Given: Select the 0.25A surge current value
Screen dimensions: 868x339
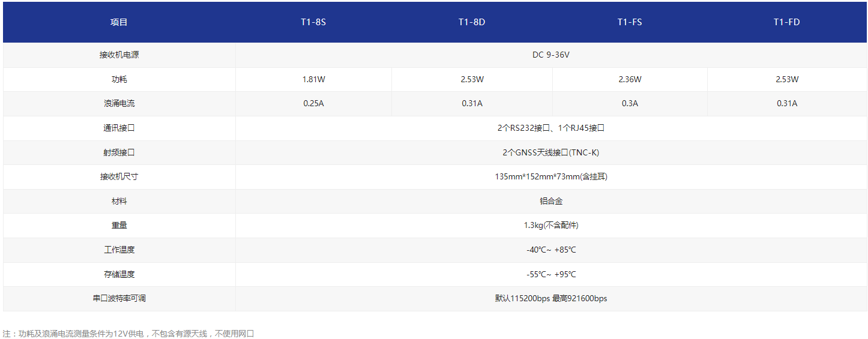Looking at the screenshot, I should (x=313, y=103).
